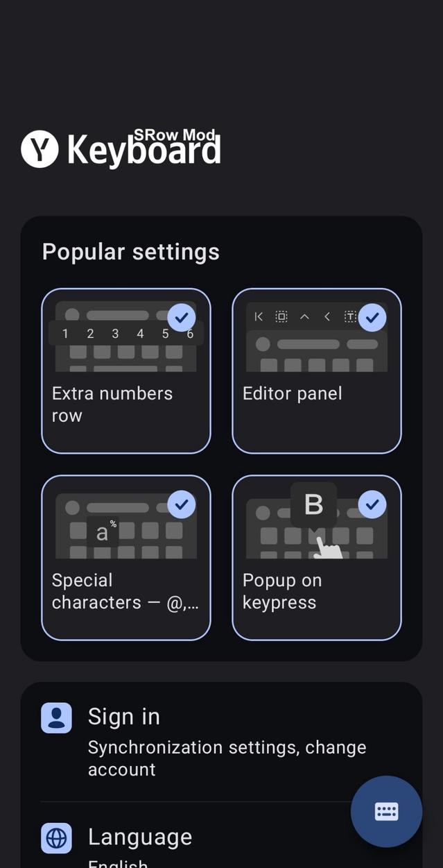Tap the floating keyboard button
The height and width of the screenshot is (868, 443).
coord(386,812)
